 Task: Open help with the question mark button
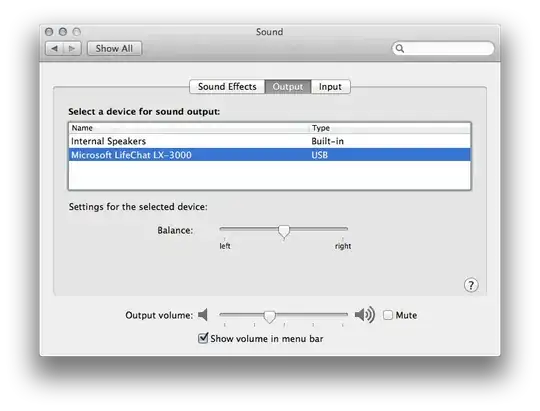click(471, 285)
